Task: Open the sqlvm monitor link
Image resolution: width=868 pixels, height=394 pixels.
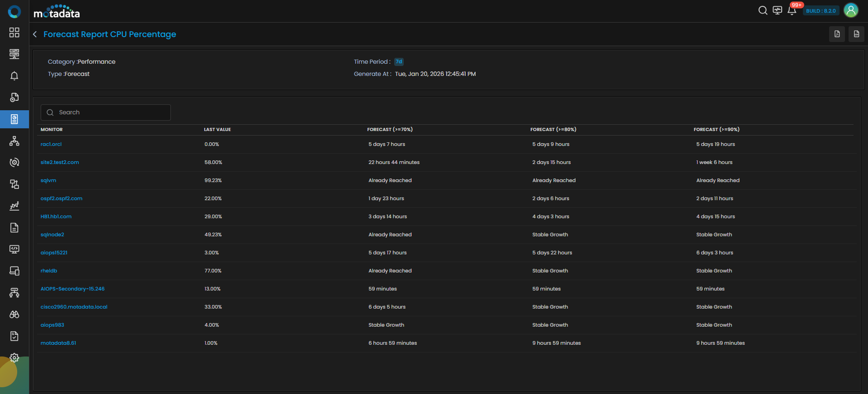Action: pyautogui.click(x=48, y=180)
